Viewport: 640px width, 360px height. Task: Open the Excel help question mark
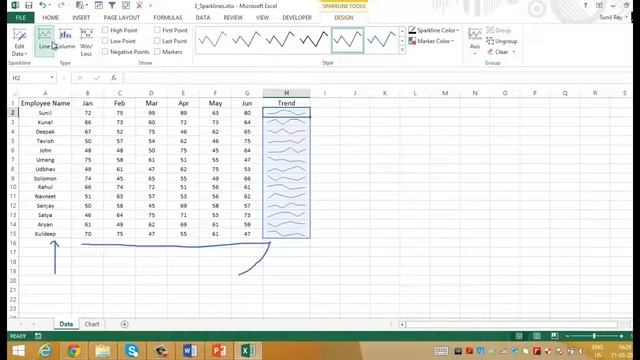pyautogui.click(x=585, y=6)
